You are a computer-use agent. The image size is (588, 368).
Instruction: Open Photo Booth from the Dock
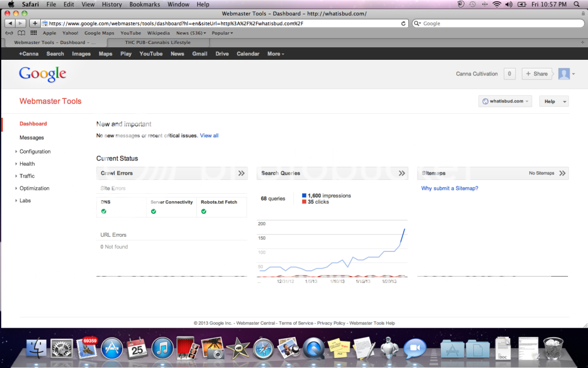tap(188, 348)
